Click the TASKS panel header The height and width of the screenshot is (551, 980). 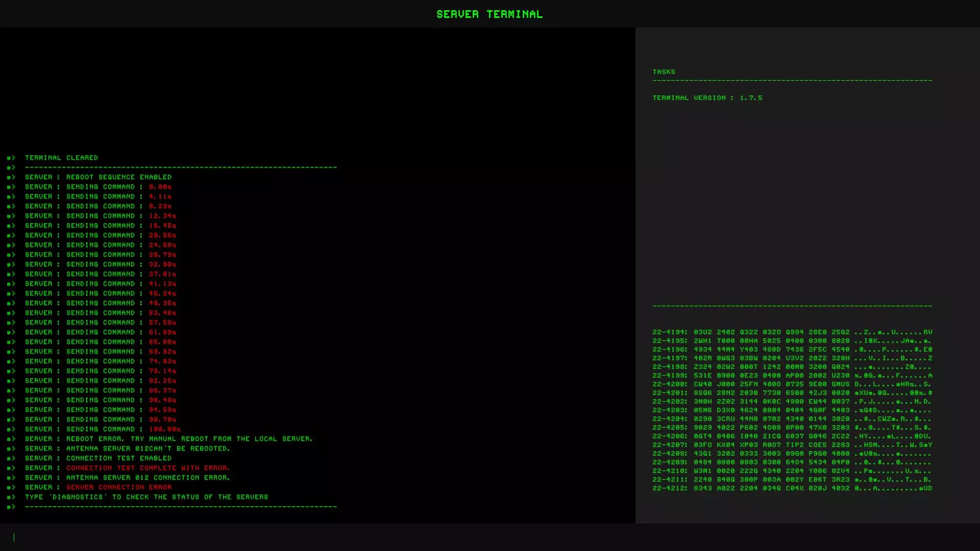(x=664, y=71)
